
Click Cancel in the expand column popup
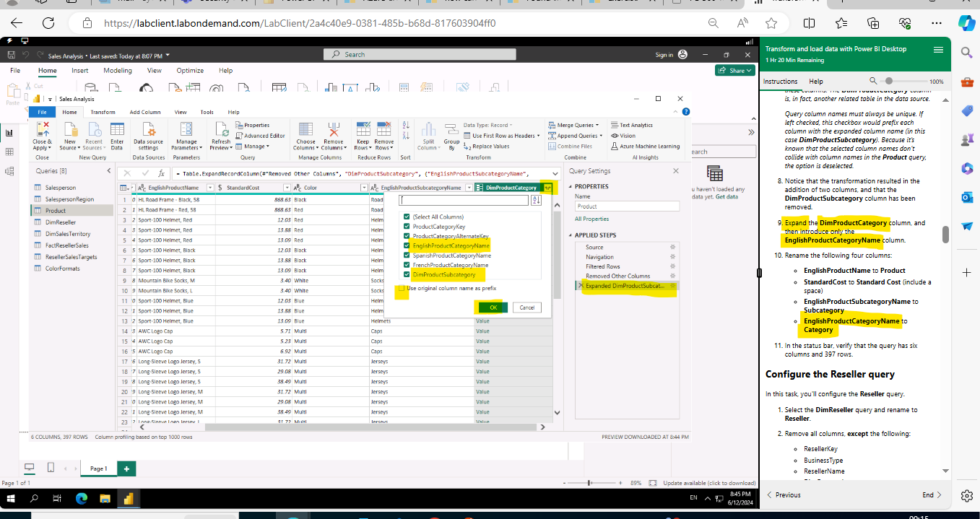(x=526, y=308)
